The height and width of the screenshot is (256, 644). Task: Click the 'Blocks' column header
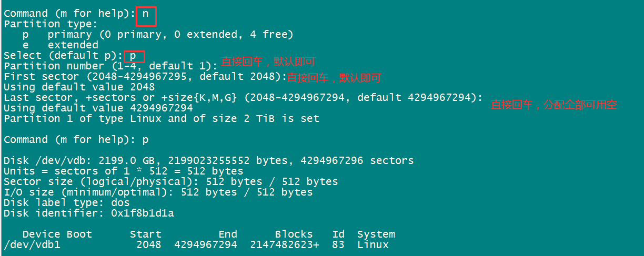click(294, 234)
